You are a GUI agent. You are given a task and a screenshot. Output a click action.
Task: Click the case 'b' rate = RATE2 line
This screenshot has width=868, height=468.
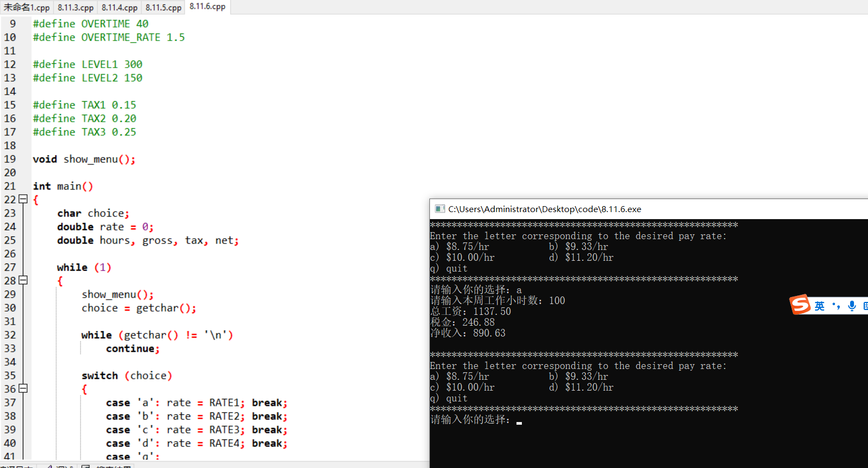coord(196,416)
